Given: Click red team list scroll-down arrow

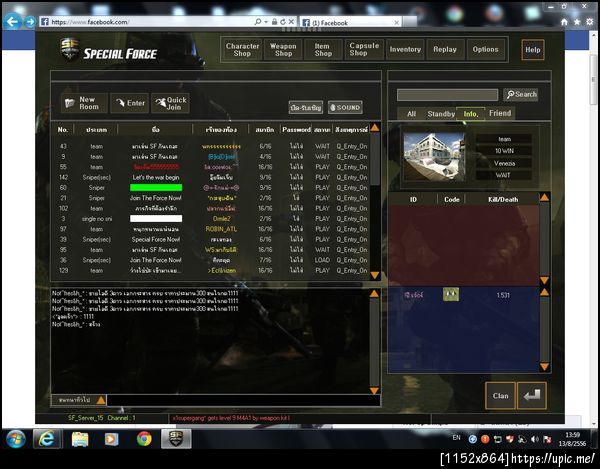Looking at the screenshot, I should (544, 280).
